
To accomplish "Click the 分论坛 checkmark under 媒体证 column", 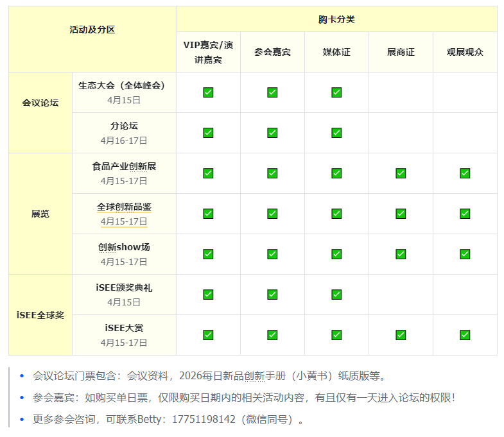I will (x=336, y=133).
